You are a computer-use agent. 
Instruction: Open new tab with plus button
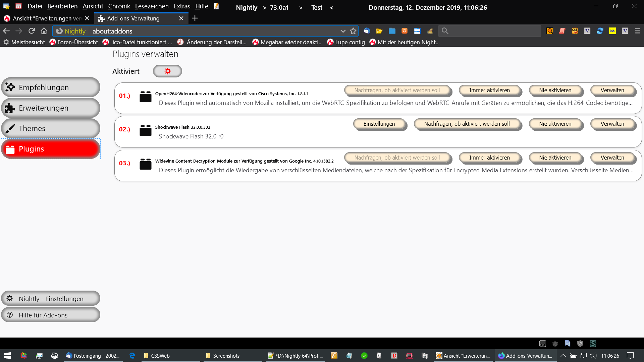tap(195, 18)
